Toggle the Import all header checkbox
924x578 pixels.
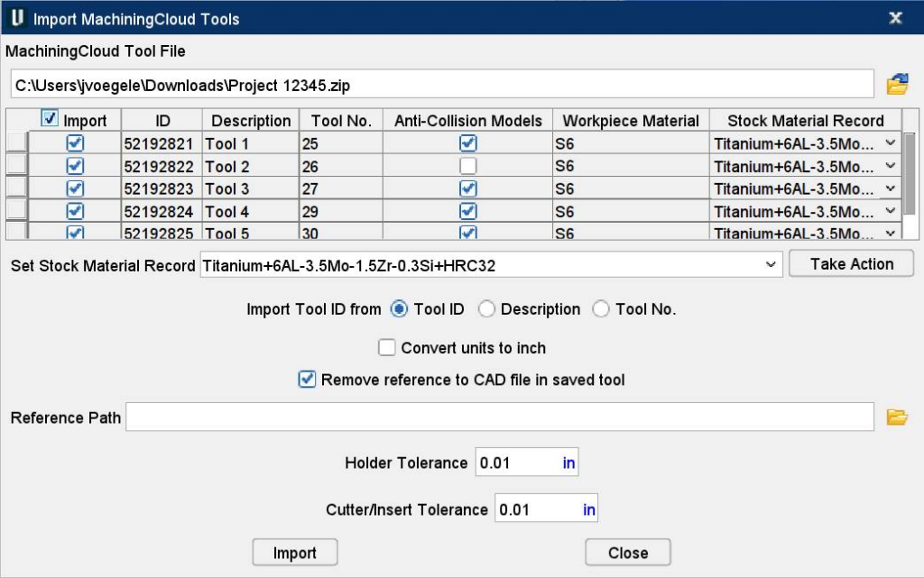(x=50, y=118)
